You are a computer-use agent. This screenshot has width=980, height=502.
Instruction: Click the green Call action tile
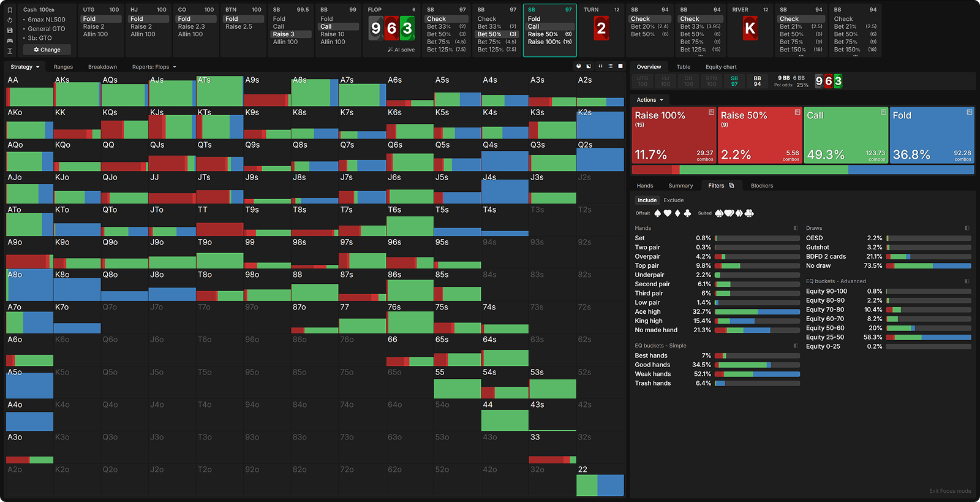846,135
